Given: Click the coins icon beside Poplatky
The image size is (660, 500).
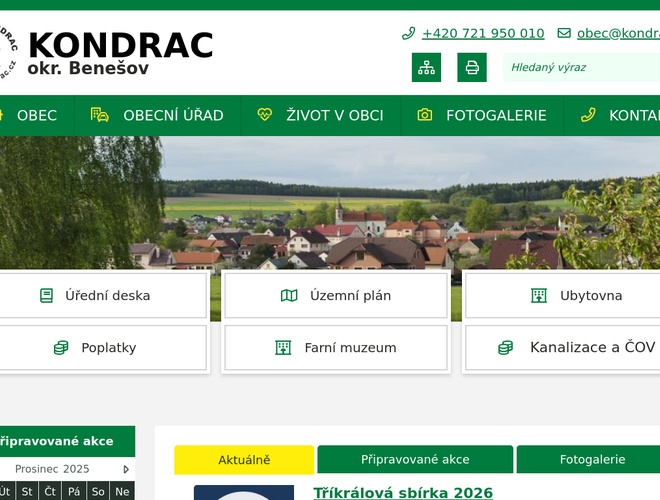Looking at the screenshot, I should pyautogui.click(x=61, y=348).
